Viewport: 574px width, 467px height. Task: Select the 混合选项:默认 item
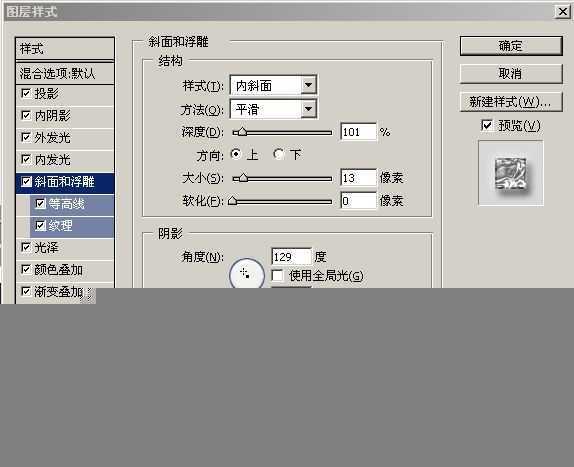point(65,73)
